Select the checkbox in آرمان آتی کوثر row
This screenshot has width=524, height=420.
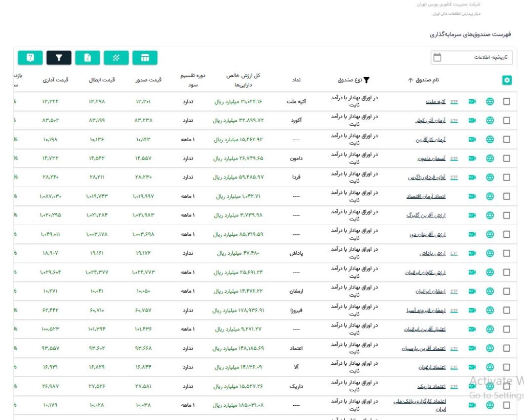coord(507,121)
